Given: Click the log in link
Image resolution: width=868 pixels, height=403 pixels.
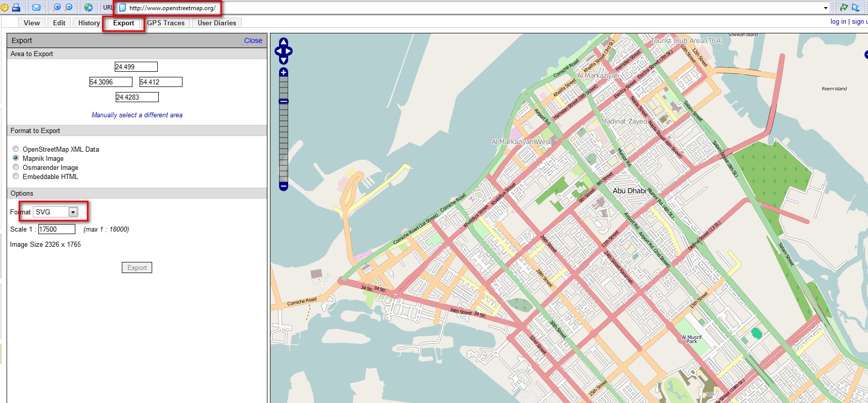Looking at the screenshot, I should click(x=838, y=22).
